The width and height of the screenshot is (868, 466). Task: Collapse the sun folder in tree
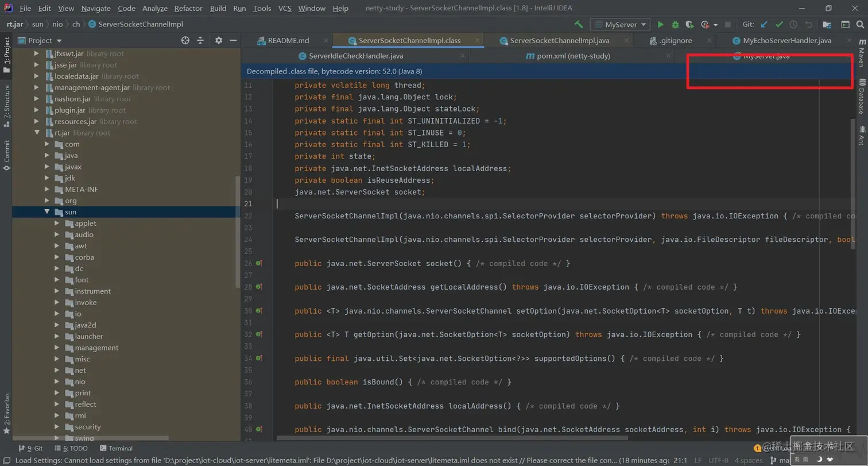point(48,212)
